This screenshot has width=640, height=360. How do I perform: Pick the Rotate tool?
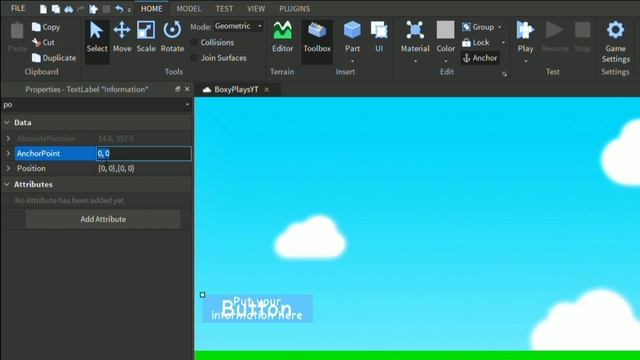pos(172,38)
